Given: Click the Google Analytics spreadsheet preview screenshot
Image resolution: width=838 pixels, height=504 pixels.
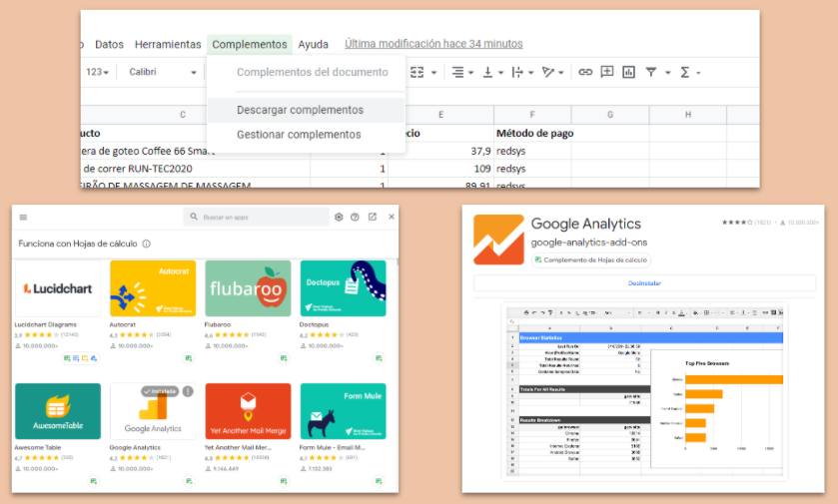Looking at the screenshot, I should (644, 391).
